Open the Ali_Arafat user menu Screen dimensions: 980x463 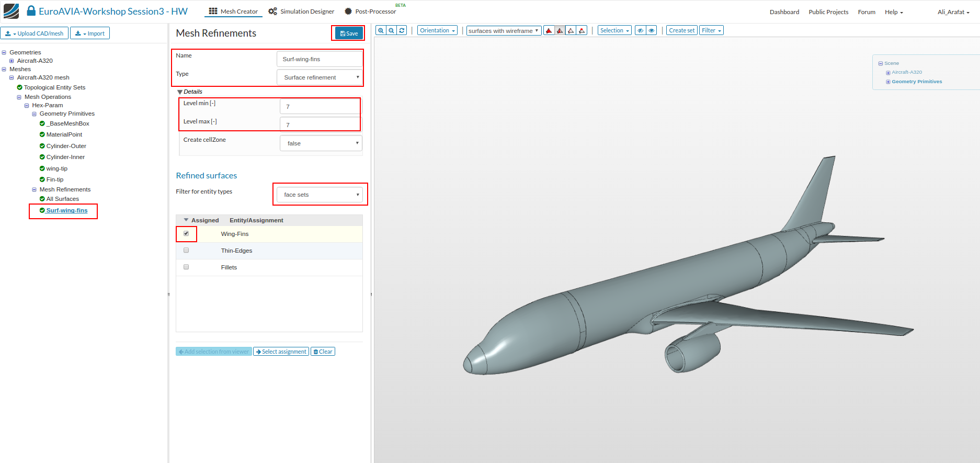953,12
